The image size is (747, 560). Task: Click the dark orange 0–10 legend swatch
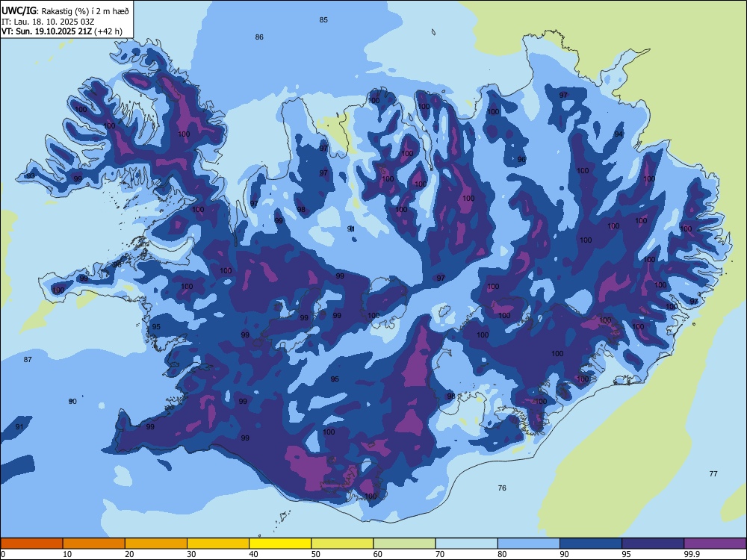[31, 544]
